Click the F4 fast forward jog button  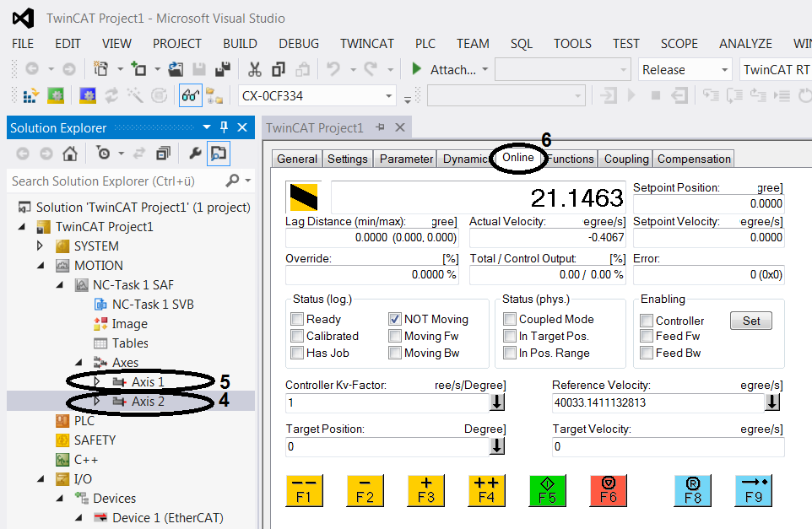[x=486, y=490]
